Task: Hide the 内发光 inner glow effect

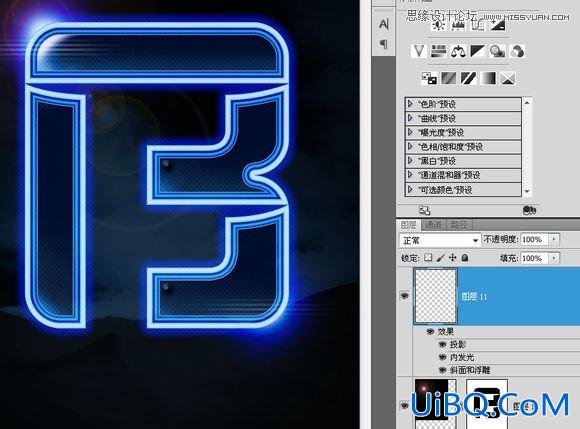Action: pyautogui.click(x=442, y=357)
